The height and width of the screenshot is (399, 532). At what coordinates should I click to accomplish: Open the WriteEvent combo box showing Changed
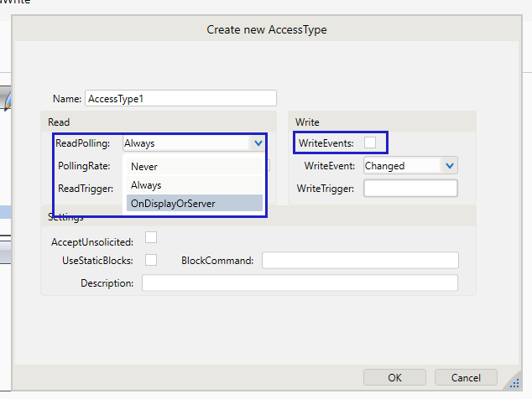point(401,166)
